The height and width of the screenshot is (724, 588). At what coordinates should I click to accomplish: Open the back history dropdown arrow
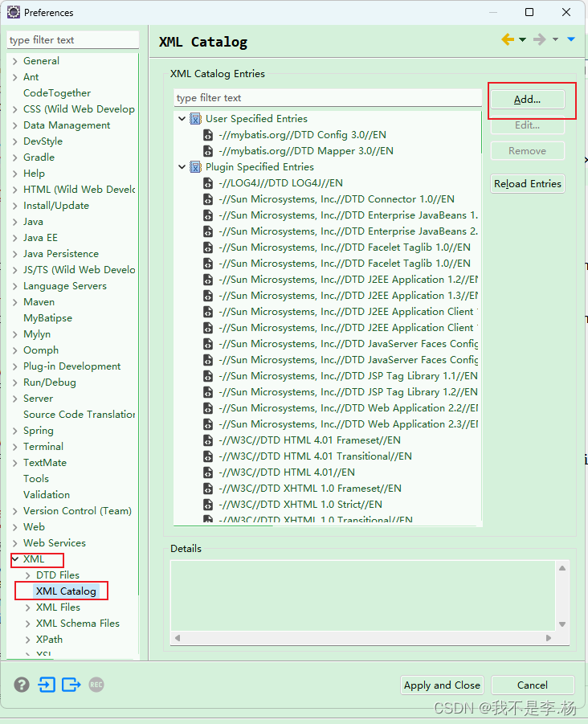coord(522,39)
